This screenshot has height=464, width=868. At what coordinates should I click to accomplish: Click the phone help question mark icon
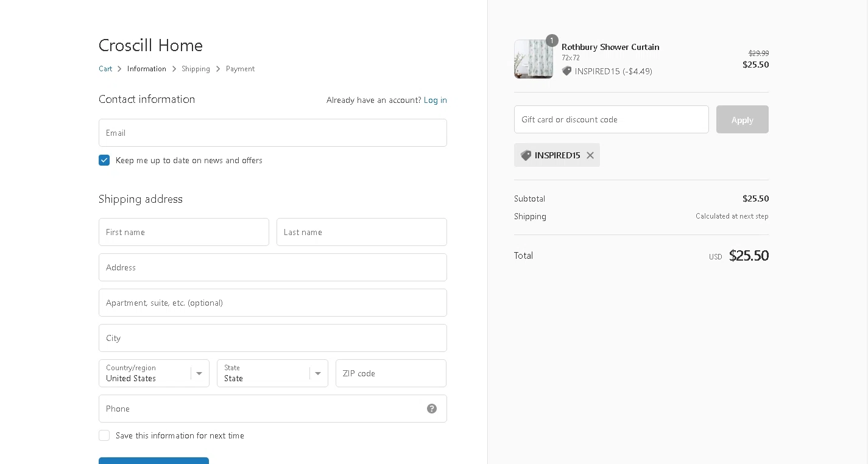click(432, 409)
